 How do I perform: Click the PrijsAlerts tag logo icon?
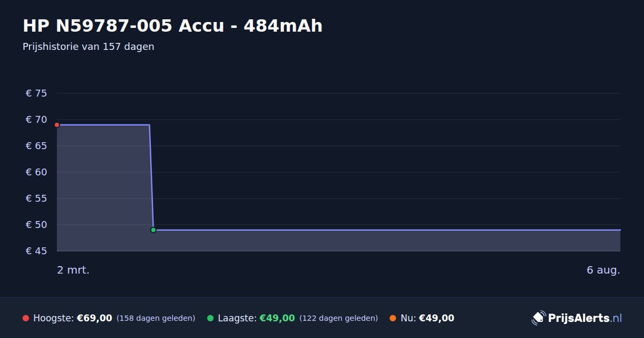tap(538, 318)
